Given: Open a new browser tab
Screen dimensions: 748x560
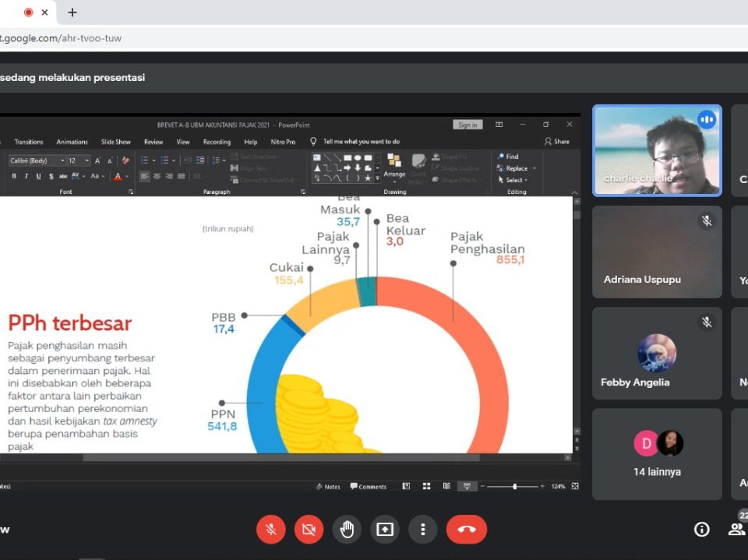Looking at the screenshot, I should point(72,12).
